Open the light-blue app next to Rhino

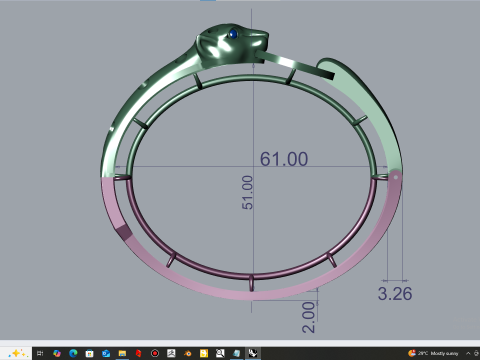[x=236, y=353]
